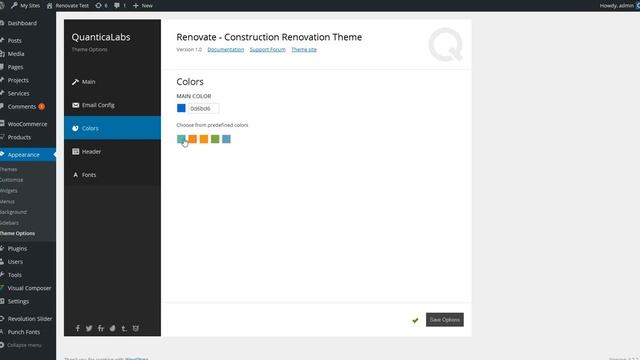Image resolution: width=640 pixels, height=360 pixels.
Task: Open the Twitter bird icon link
Action: [x=89, y=328]
